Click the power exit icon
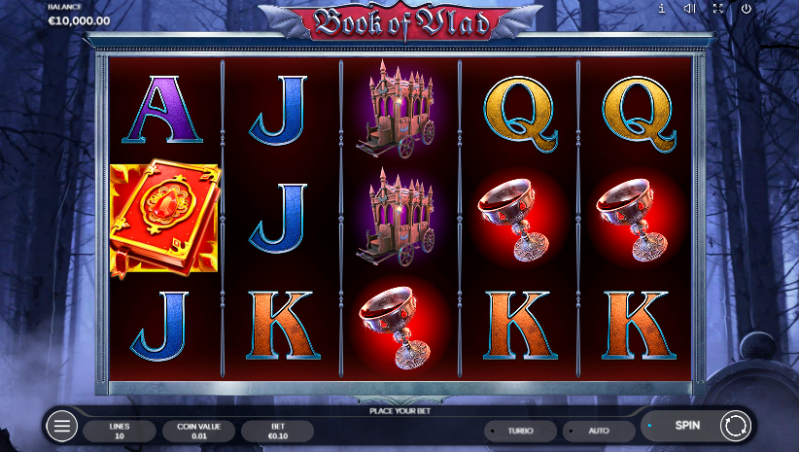Image resolution: width=799 pixels, height=452 pixels. (x=746, y=9)
